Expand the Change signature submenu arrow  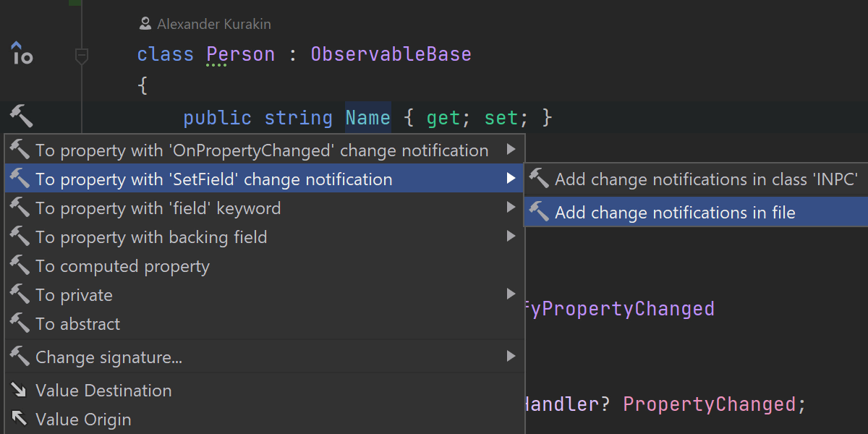pyautogui.click(x=511, y=357)
